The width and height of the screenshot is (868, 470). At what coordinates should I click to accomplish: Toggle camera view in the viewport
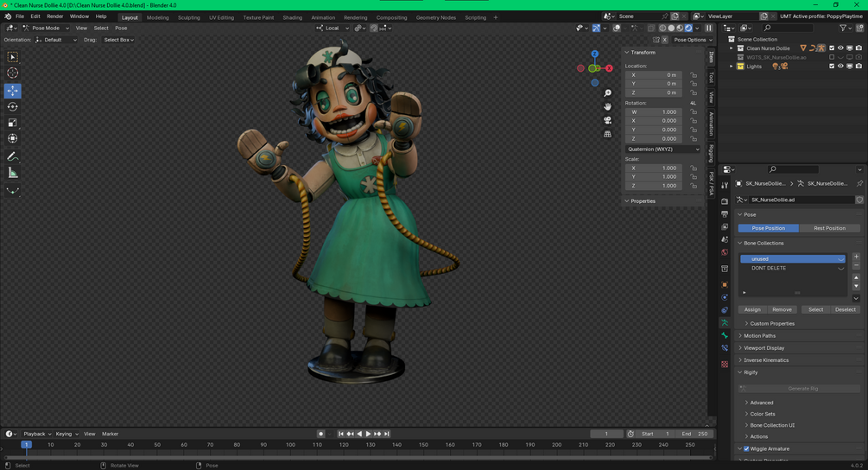coord(608,120)
